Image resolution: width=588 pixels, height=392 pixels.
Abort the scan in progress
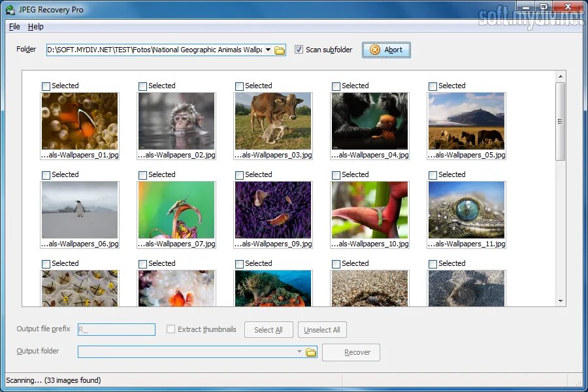point(386,50)
